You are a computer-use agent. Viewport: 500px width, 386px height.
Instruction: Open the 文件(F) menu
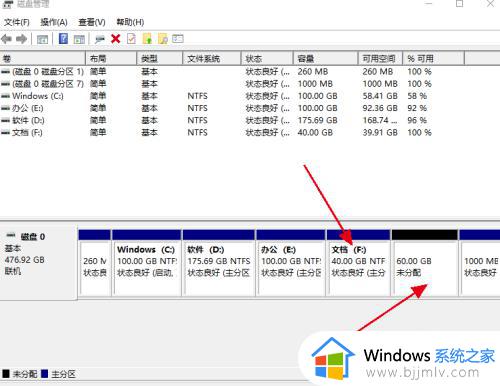click(x=17, y=22)
